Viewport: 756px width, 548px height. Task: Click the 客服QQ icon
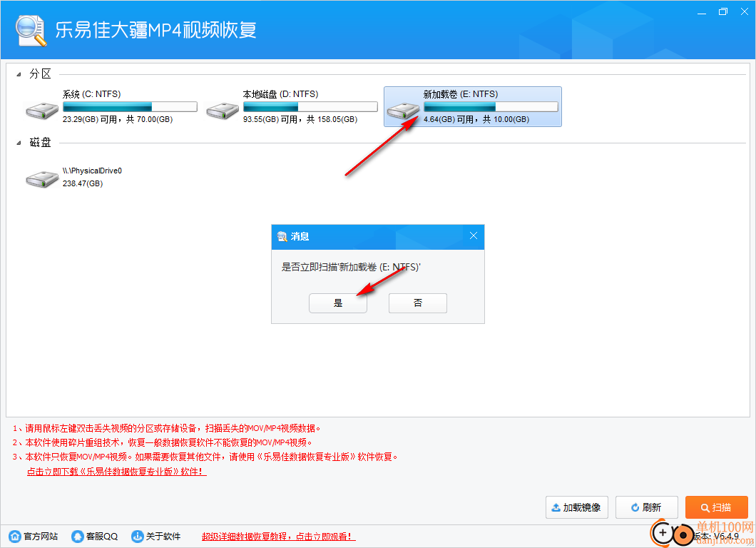[x=77, y=536]
